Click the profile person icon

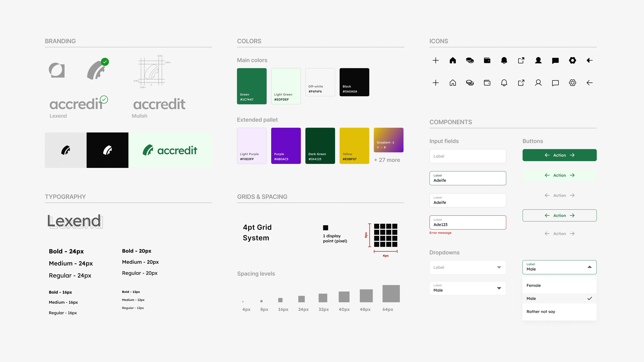tap(539, 60)
